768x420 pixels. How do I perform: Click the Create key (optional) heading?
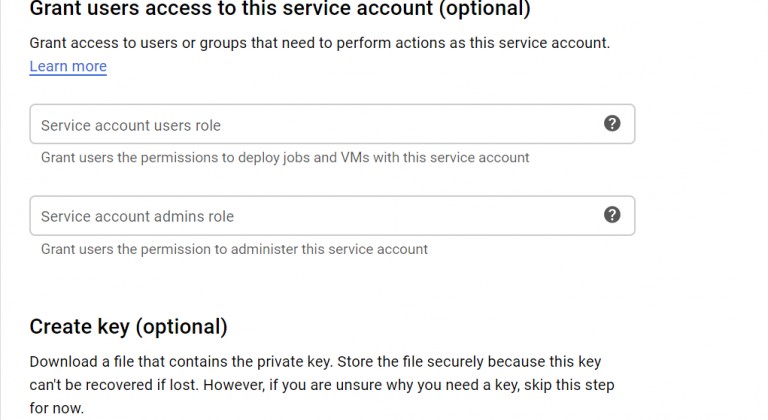click(x=128, y=327)
